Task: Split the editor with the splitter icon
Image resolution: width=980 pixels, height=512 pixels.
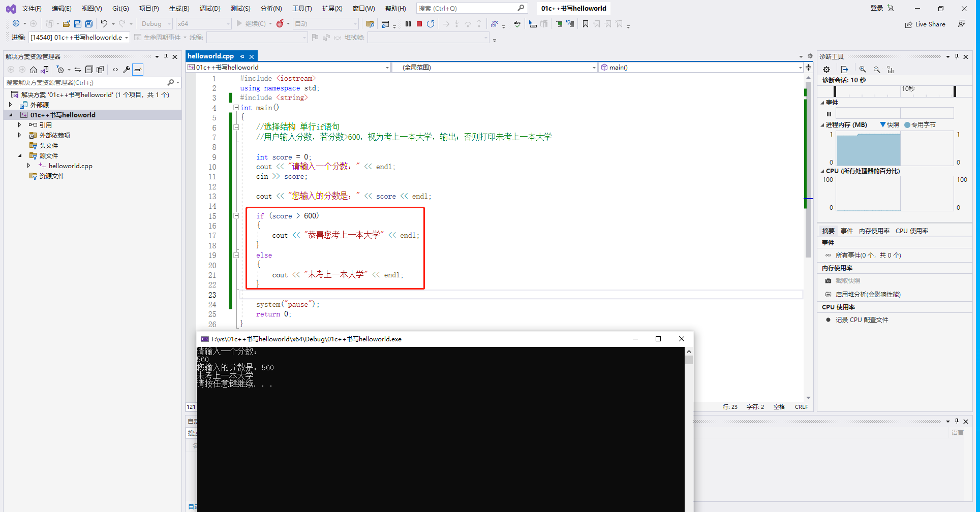Action: 808,67
